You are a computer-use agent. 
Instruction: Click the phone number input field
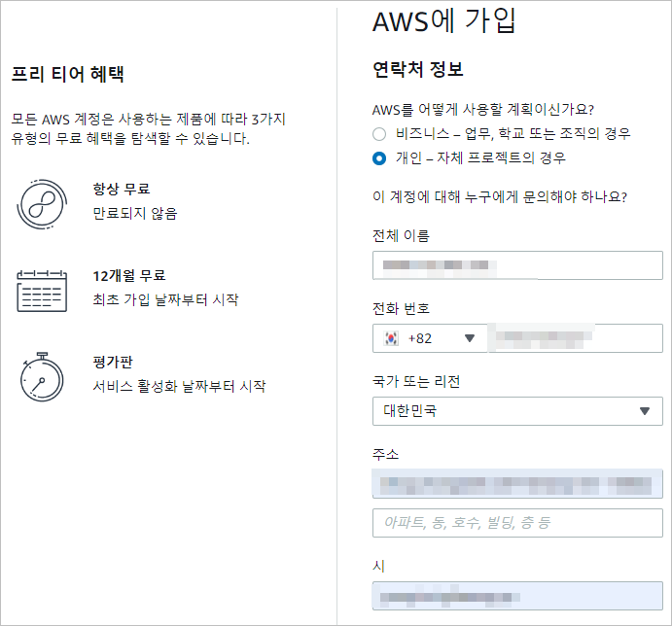pyautogui.click(x=575, y=338)
